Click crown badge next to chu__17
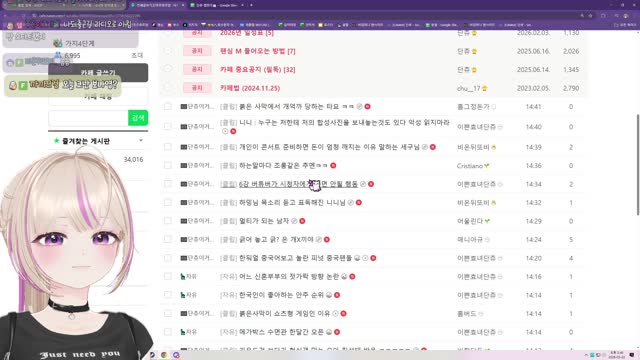Viewport: 640px width, 360px height. point(484,88)
